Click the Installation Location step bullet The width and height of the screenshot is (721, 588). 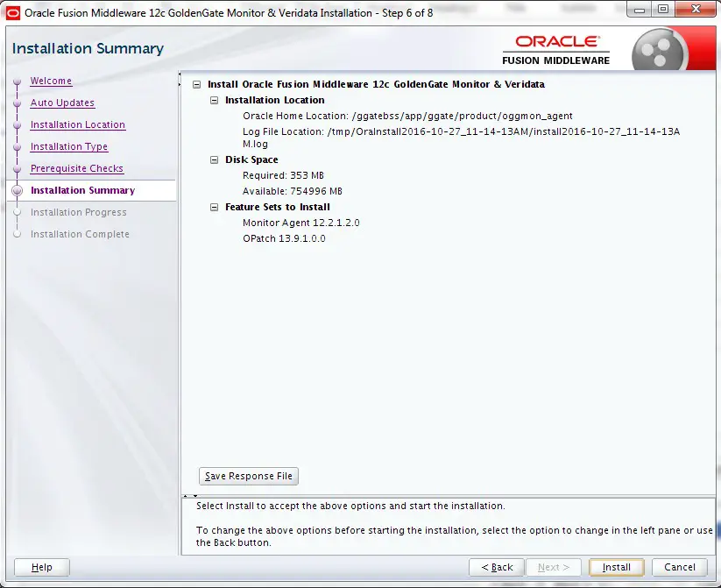point(17,125)
